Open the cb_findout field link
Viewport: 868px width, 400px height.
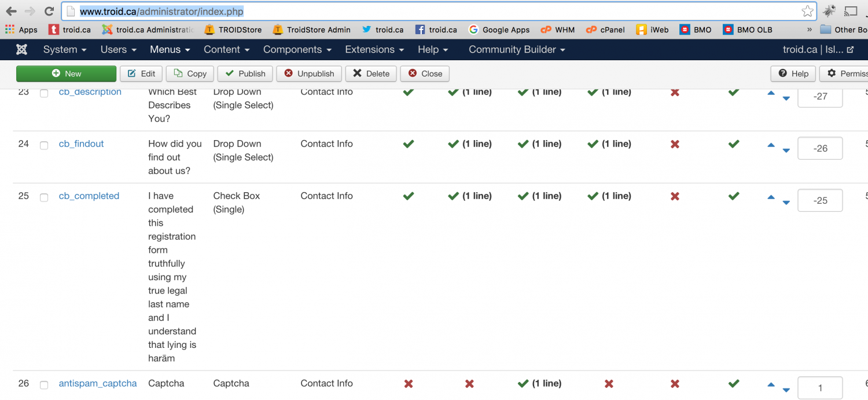coord(82,144)
